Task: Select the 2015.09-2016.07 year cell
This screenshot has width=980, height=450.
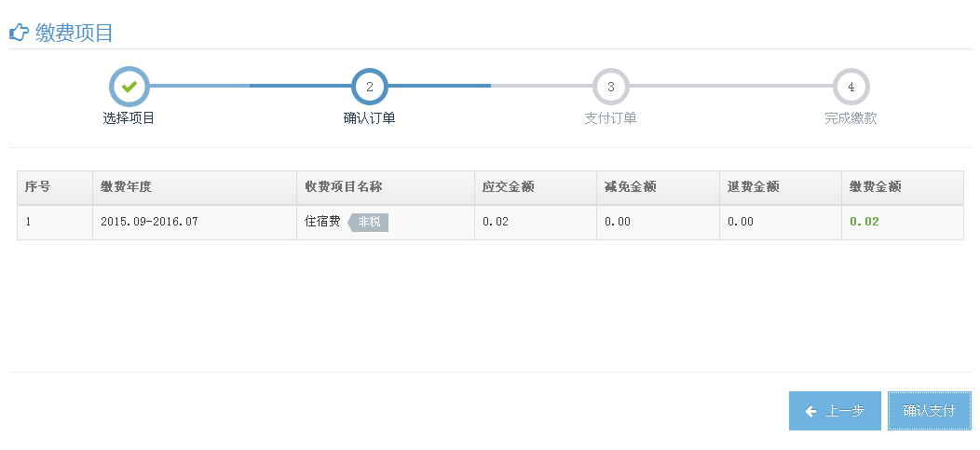Action: 149,221
